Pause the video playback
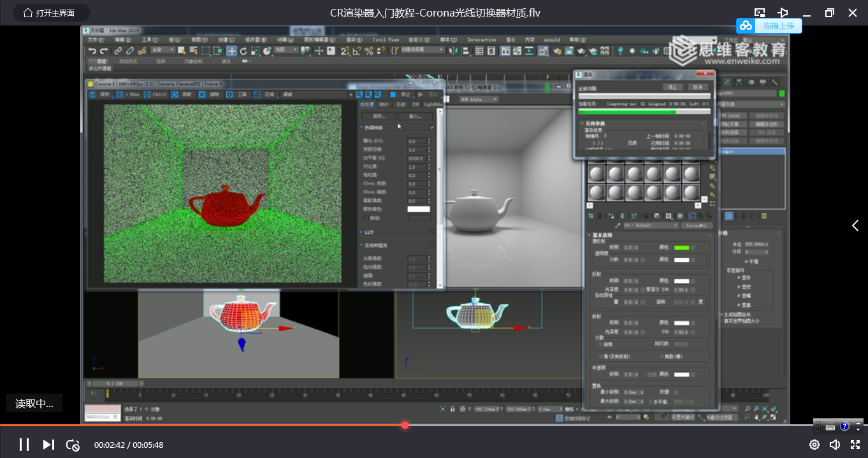The width and height of the screenshot is (868, 458). point(24,445)
